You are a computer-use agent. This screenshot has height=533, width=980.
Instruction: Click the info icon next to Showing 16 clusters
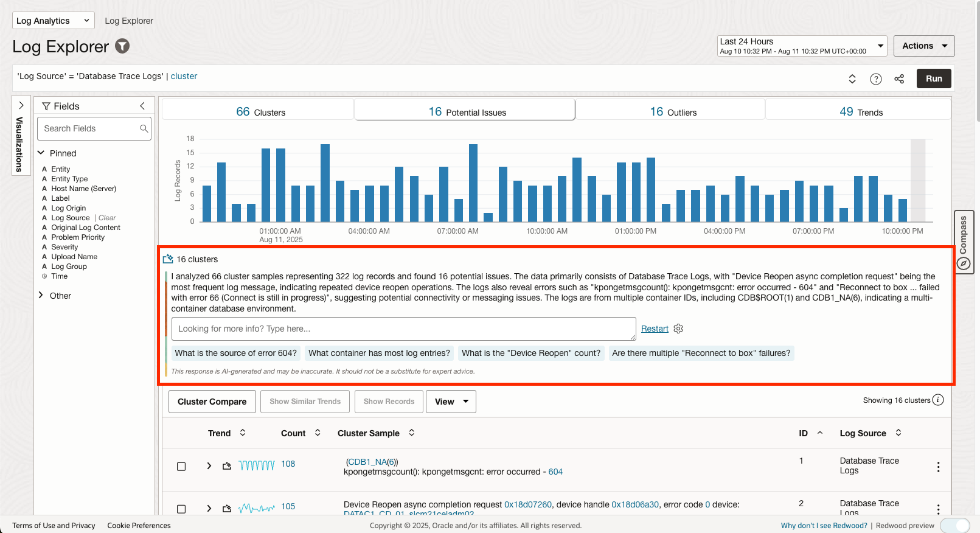938,400
